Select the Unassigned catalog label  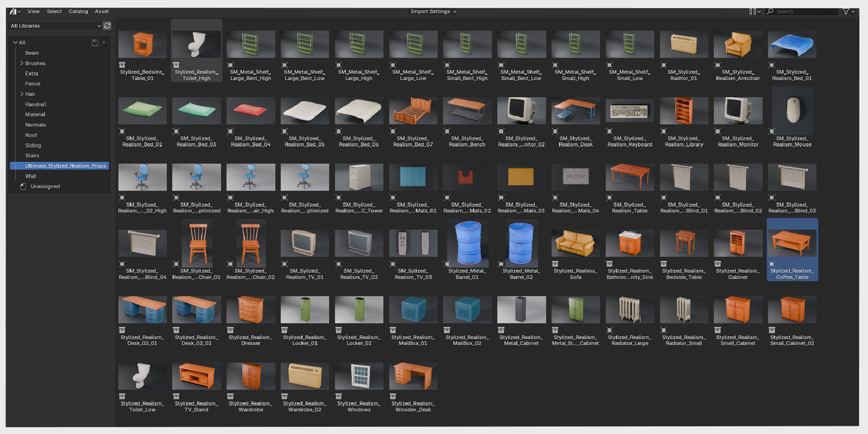coord(45,186)
